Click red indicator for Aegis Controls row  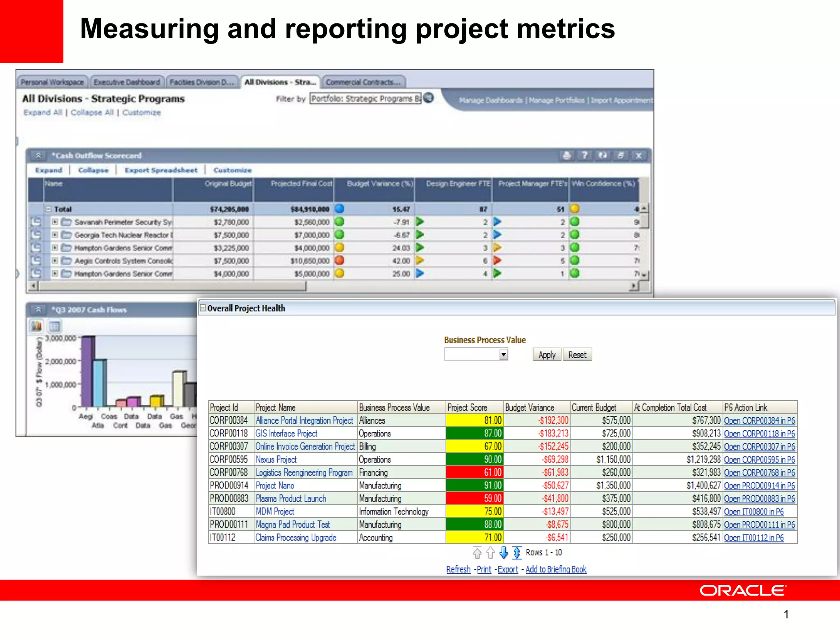pyautogui.click(x=339, y=260)
